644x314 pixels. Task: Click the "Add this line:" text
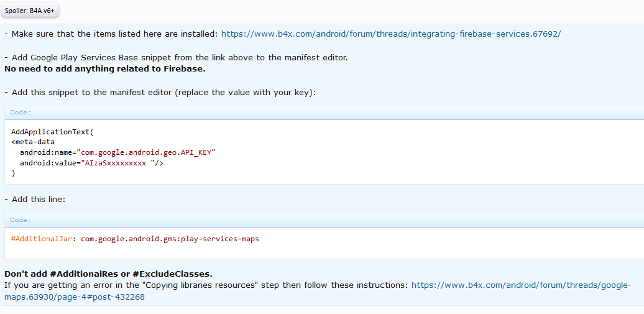(x=35, y=200)
